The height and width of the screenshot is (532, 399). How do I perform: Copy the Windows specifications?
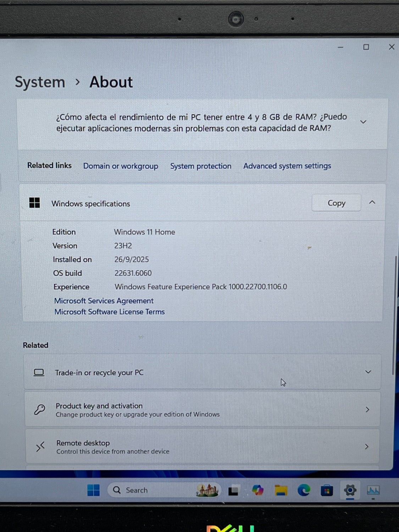coord(336,203)
